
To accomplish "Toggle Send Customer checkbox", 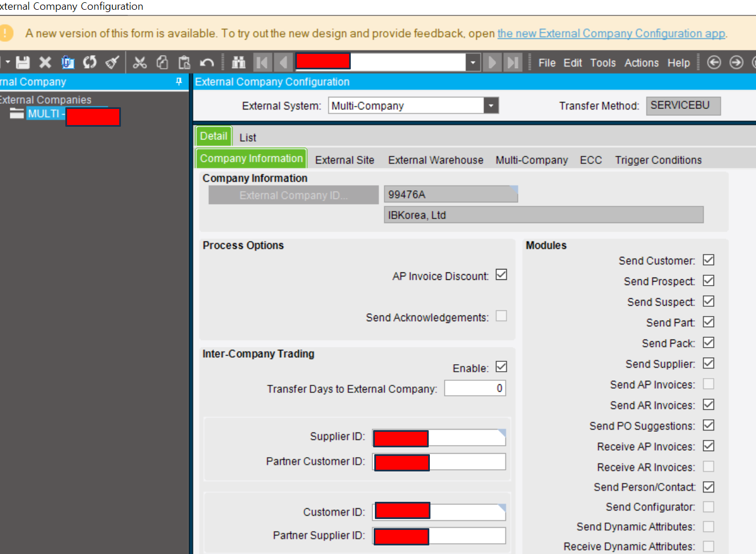I will (x=708, y=260).
